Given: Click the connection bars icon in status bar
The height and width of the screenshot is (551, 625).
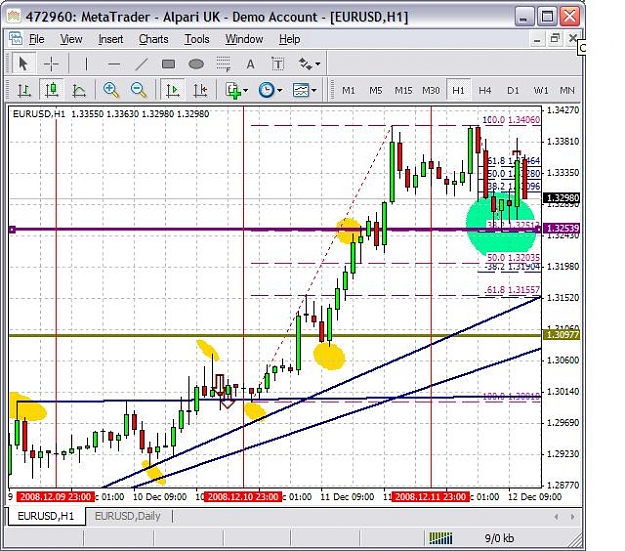Looking at the screenshot, I should point(440,538).
